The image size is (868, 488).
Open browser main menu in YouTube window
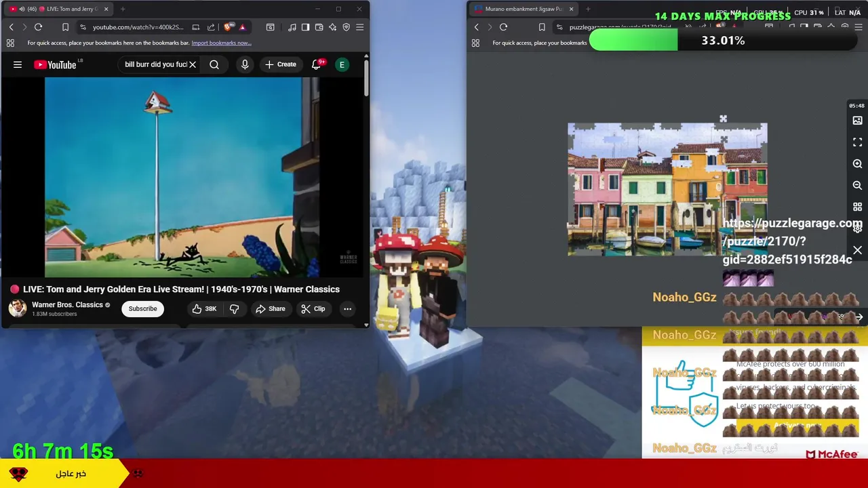[x=359, y=27]
